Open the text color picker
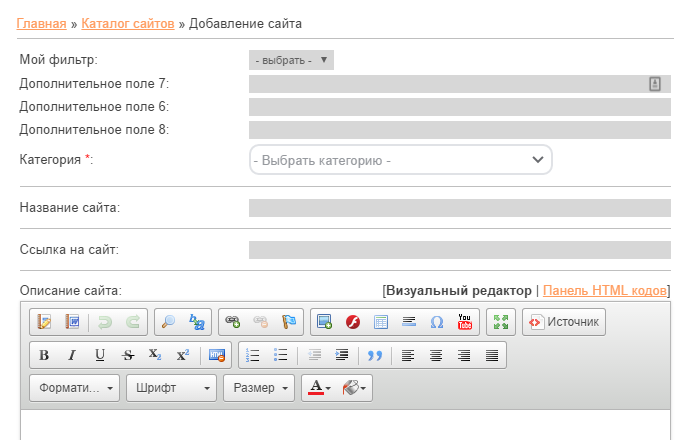 pos(320,388)
